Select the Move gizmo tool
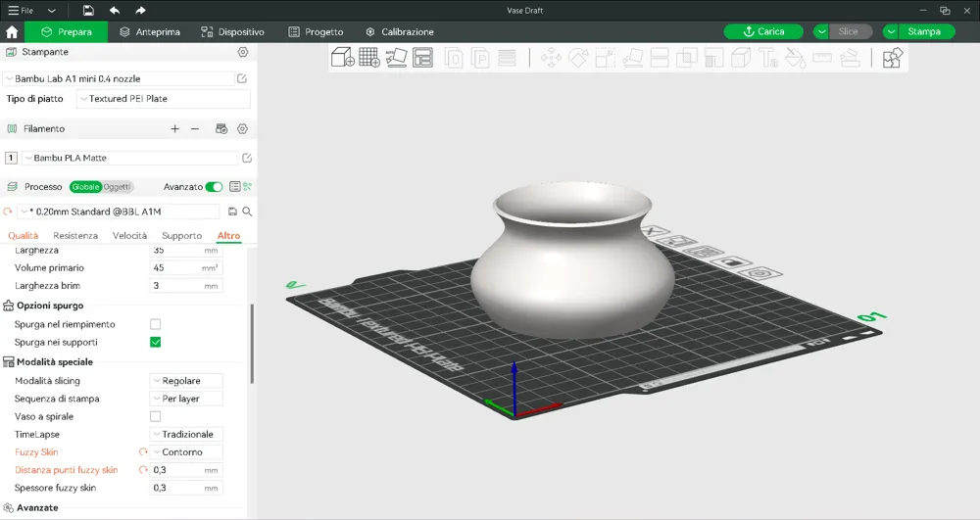 tap(551, 58)
